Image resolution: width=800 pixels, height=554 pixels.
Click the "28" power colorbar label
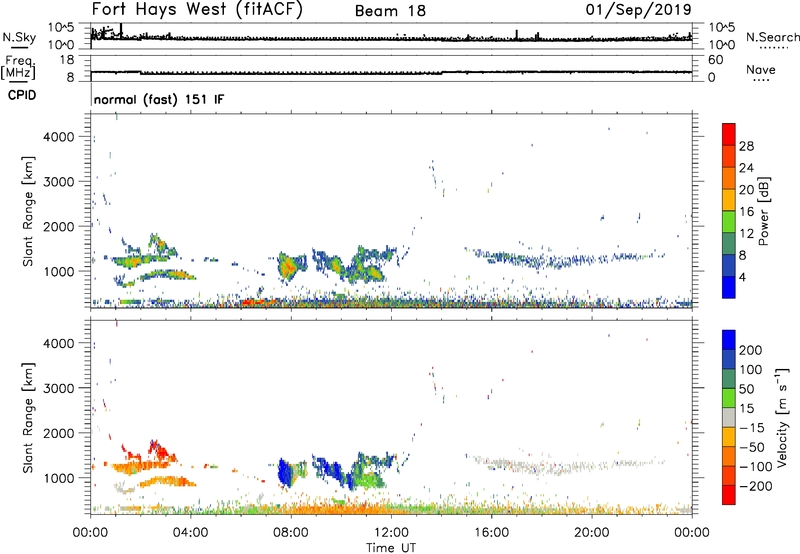746,146
